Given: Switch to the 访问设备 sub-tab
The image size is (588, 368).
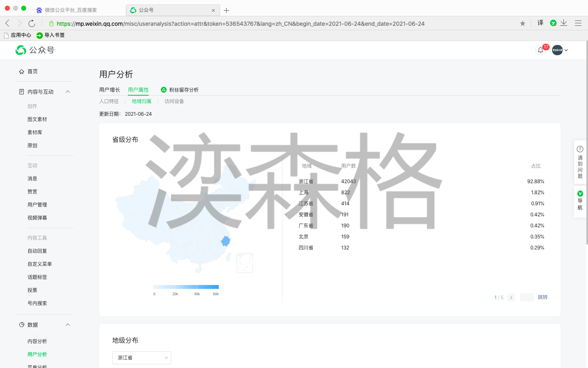Looking at the screenshot, I should tap(174, 101).
